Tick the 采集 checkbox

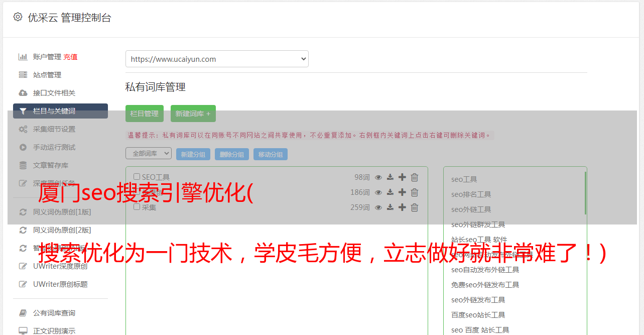click(x=137, y=207)
